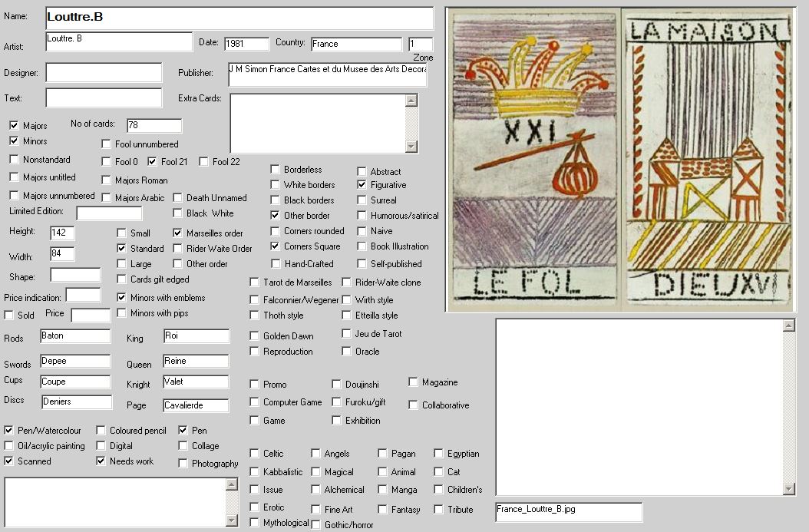Enable the Cards gilt edged option

pyautogui.click(x=122, y=279)
